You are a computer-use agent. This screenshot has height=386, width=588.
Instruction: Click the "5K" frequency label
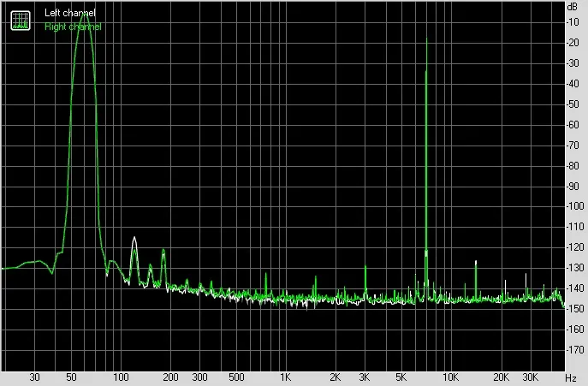[401, 377]
